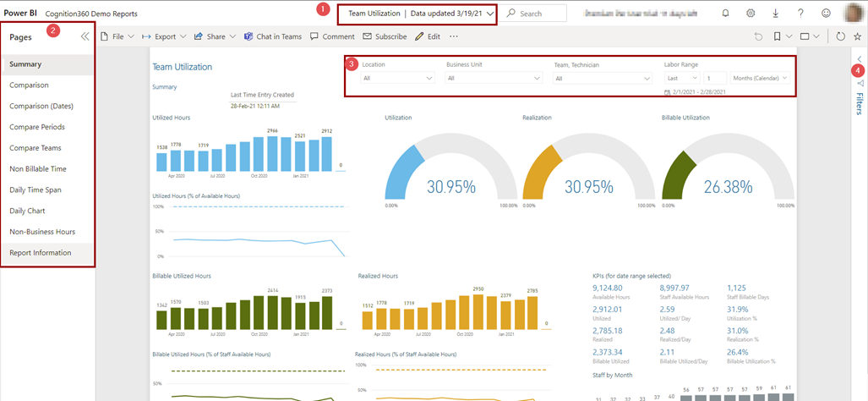The height and width of the screenshot is (401, 868).
Task: Switch to the Compare Teams page
Action: [x=35, y=148]
